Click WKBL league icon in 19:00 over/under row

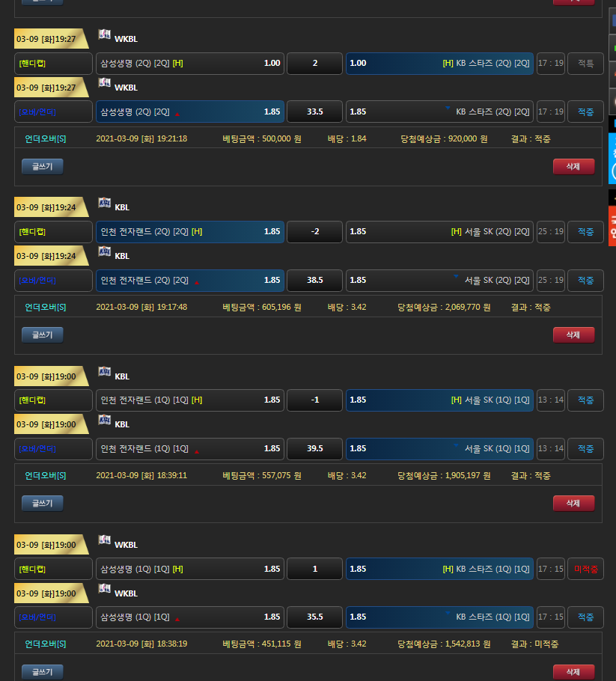click(104, 590)
